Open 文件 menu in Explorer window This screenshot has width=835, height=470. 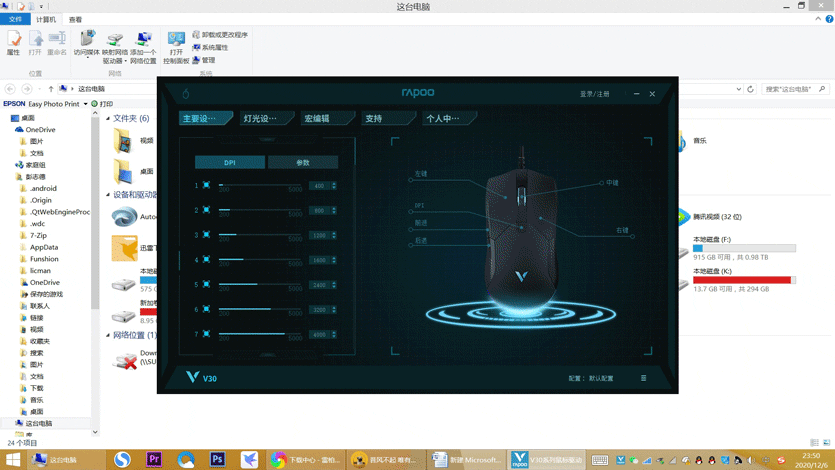coord(15,19)
